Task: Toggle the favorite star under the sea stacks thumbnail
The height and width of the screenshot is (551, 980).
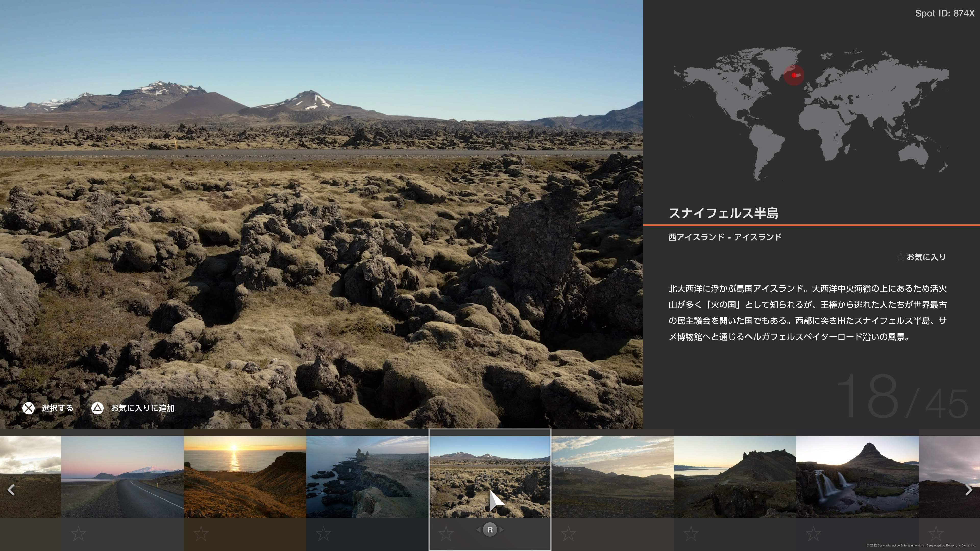Action: [x=323, y=533]
